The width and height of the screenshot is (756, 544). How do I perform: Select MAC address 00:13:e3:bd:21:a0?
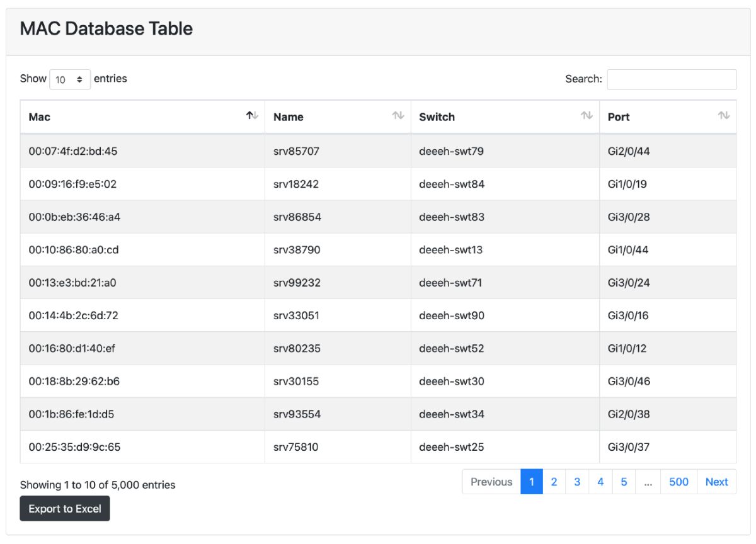coord(72,283)
